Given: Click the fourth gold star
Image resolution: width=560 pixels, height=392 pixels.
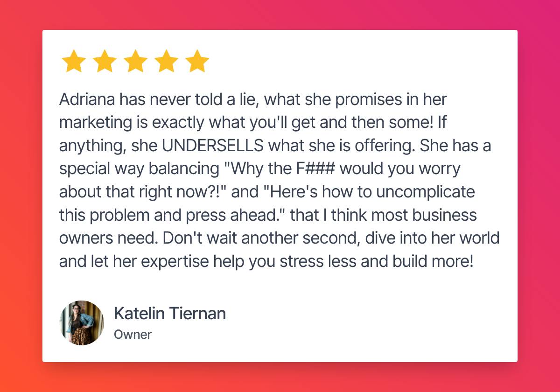Looking at the screenshot, I should pyautogui.click(x=166, y=61).
